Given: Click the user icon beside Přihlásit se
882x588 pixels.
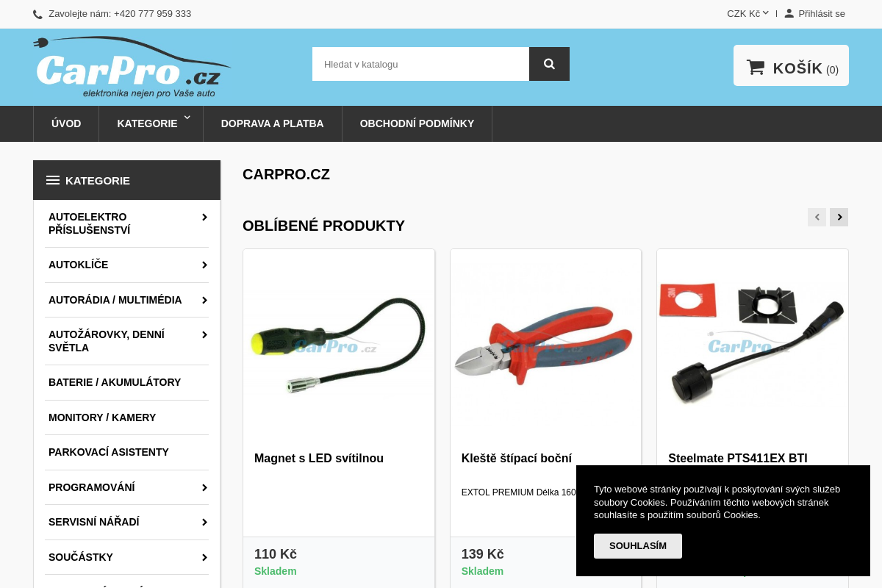Looking at the screenshot, I should click(789, 13).
